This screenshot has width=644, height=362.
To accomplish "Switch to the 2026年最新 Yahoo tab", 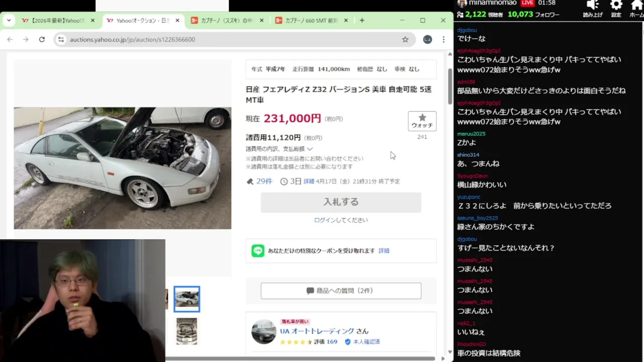I will click(x=58, y=21).
